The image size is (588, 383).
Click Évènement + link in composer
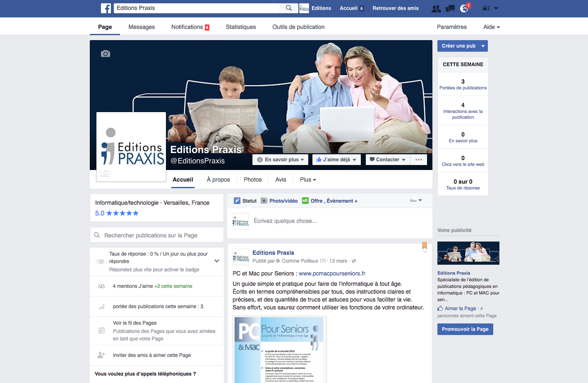tap(342, 201)
